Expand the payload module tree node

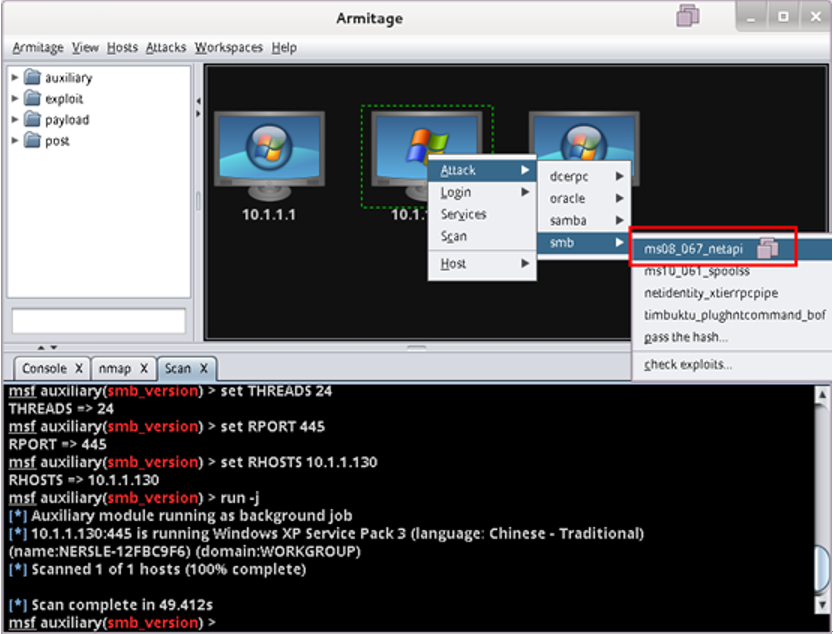click(x=15, y=120)
